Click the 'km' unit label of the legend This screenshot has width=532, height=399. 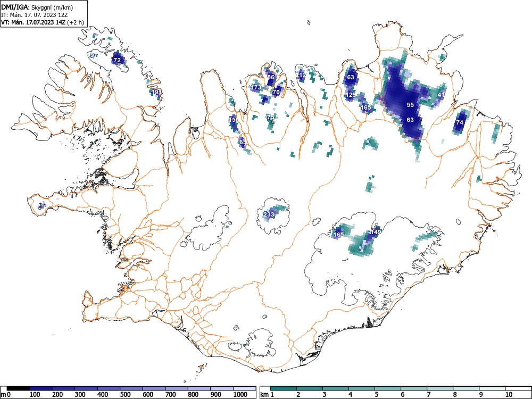tap(264, 395)
